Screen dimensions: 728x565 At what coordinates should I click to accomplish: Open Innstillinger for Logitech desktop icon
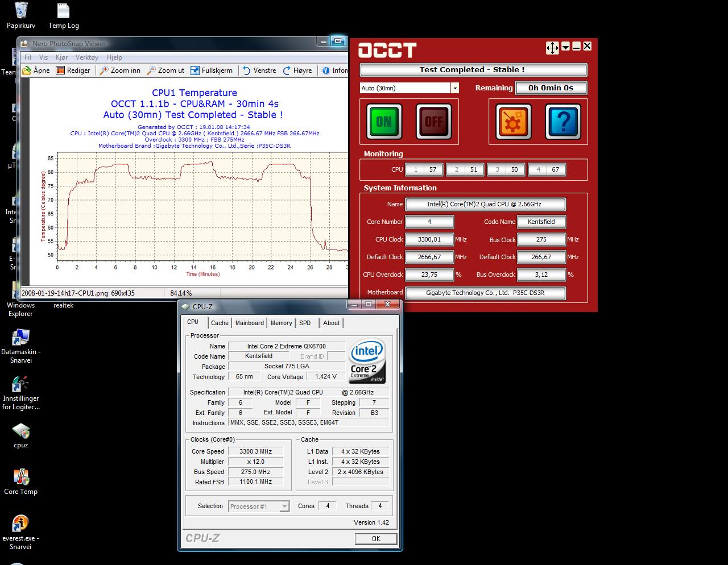tap(20, 393)
